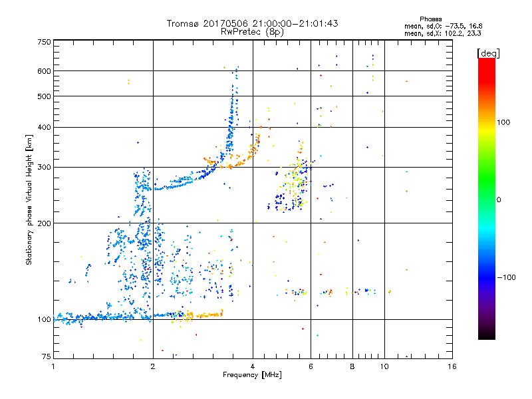The width and height of the screenshot is (532, 399).
Task: Click the y-axis tick label '600'
Action: click(44, 71)
